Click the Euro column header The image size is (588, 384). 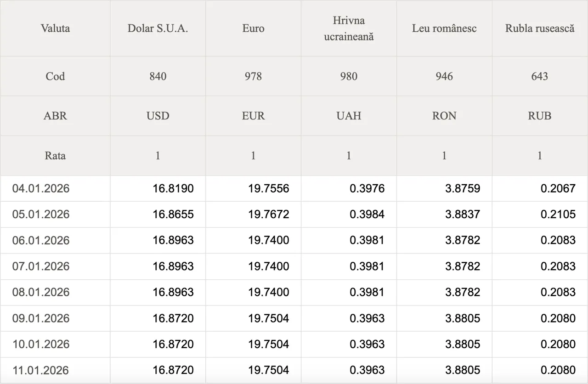coord(253,28)
